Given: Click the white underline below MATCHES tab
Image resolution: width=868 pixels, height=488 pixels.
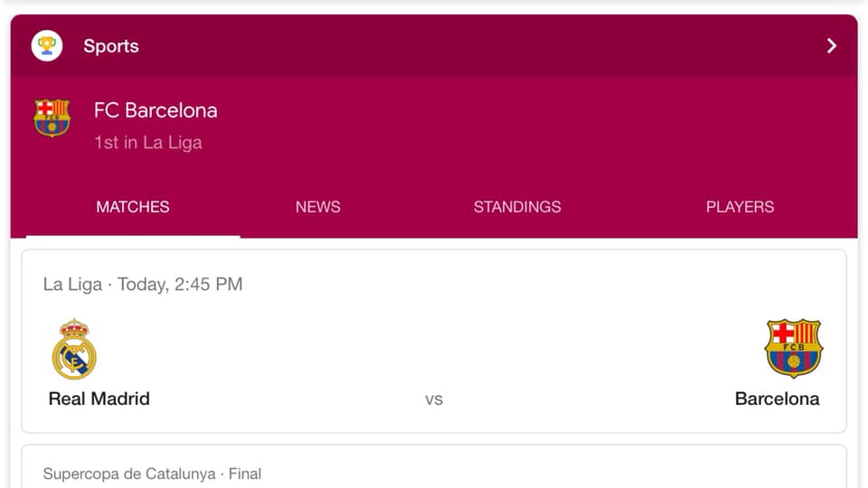Looking at the screenshot, I should [x=133, y=236].
